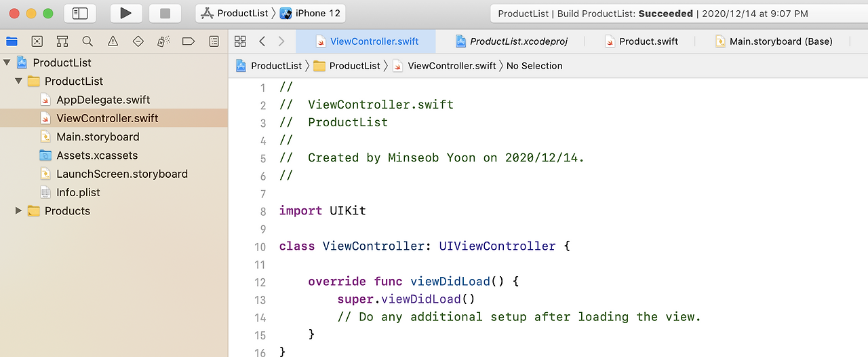Screen dimensions: 868x357
Task: Click the 'Do any additional setup' comment
Action: [519, 316]
